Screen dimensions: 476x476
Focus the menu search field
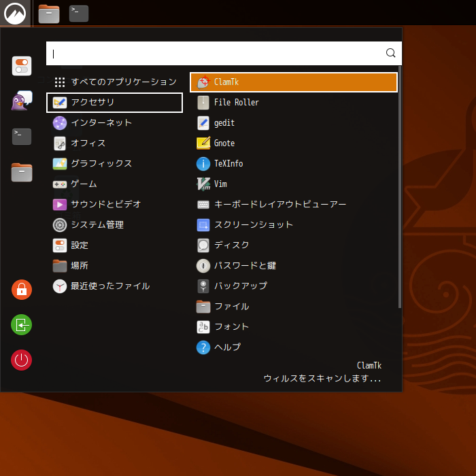pos(224,54)
